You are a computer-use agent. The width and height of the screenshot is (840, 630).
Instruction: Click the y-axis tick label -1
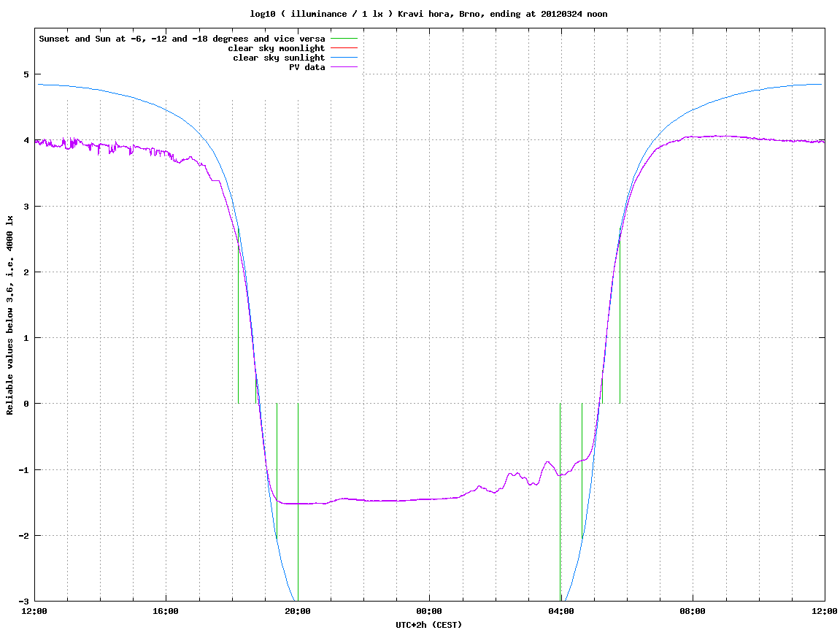click(24, 470)
